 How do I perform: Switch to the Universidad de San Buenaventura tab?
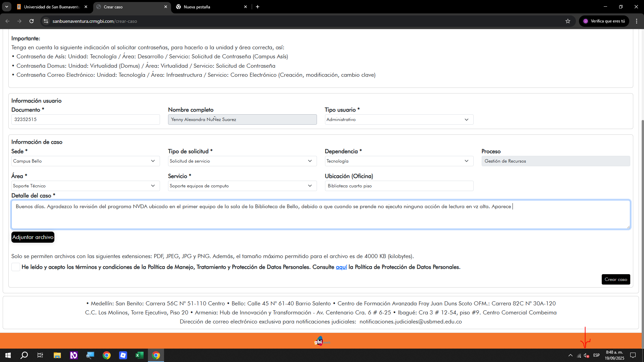(52, 7)
